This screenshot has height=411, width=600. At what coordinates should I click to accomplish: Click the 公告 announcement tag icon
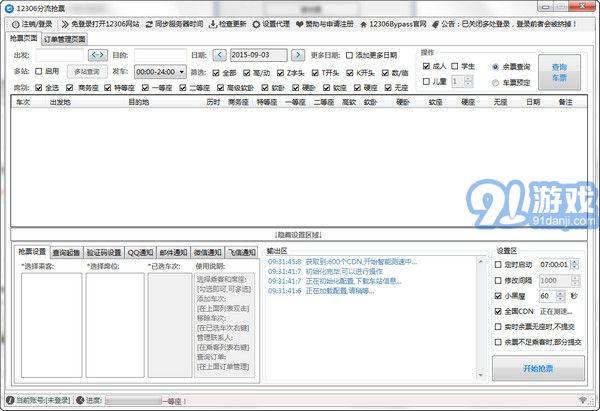(435, 24)
